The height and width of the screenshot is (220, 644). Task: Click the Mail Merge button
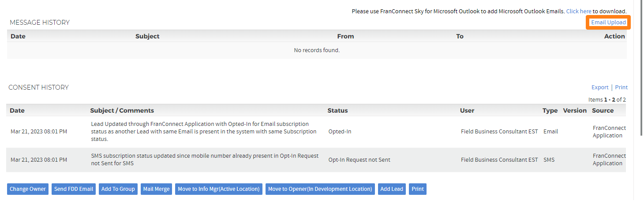(156, 189)
